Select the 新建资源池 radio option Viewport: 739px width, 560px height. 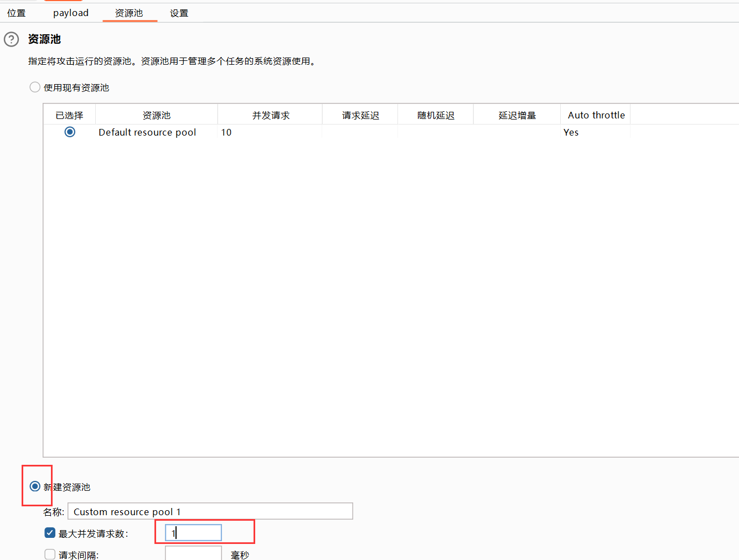[35, 486]
